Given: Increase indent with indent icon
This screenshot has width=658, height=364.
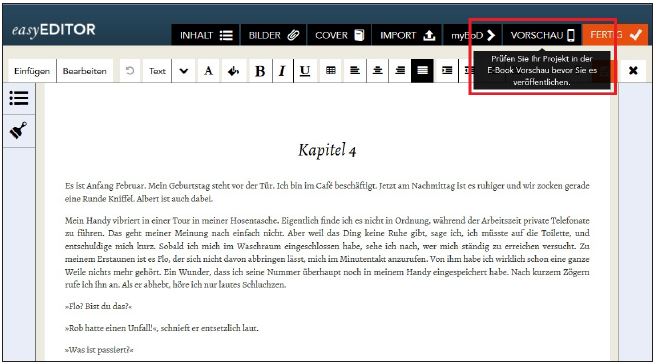Looking at the screenshot, I should [x=446, y=71].
